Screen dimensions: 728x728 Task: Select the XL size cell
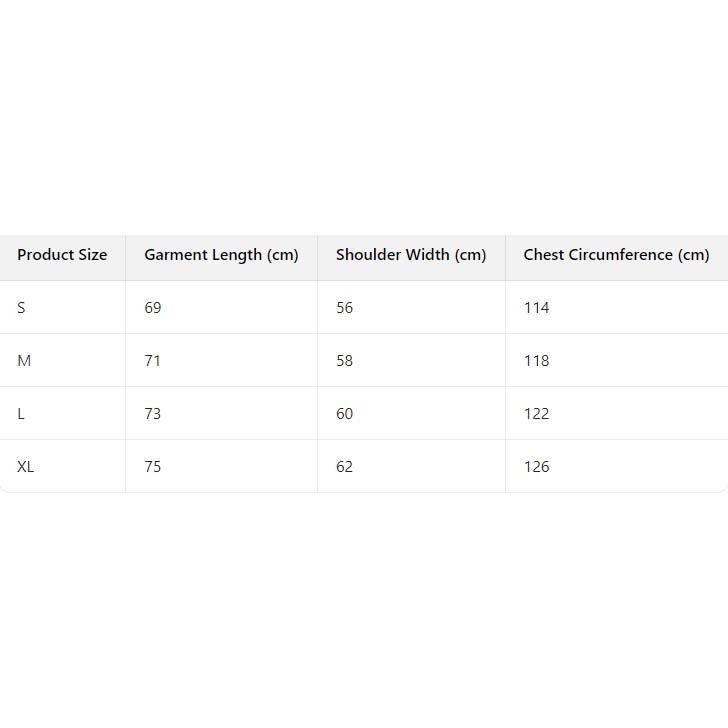point(26,467)
